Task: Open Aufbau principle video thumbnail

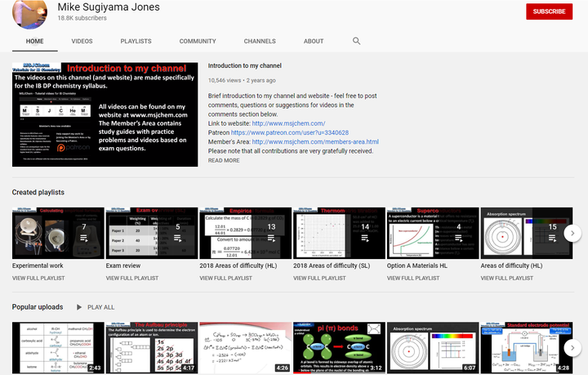Action: 152,347
